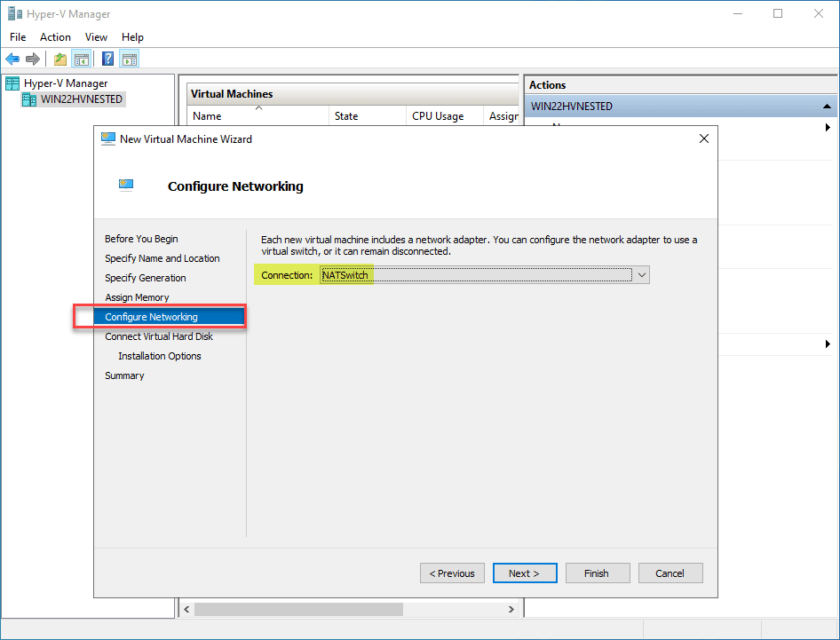This screenshot has width=840, height=640.
Task: Go to Assign Memory wizard step
Action: (x=137, y=297)
